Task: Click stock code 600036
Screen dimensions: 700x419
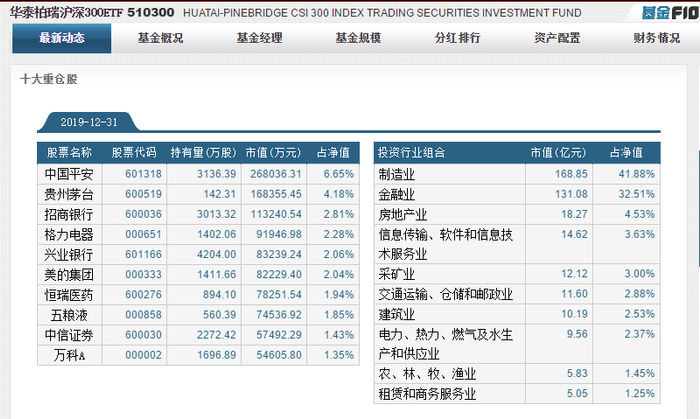Action: (143, 214)
